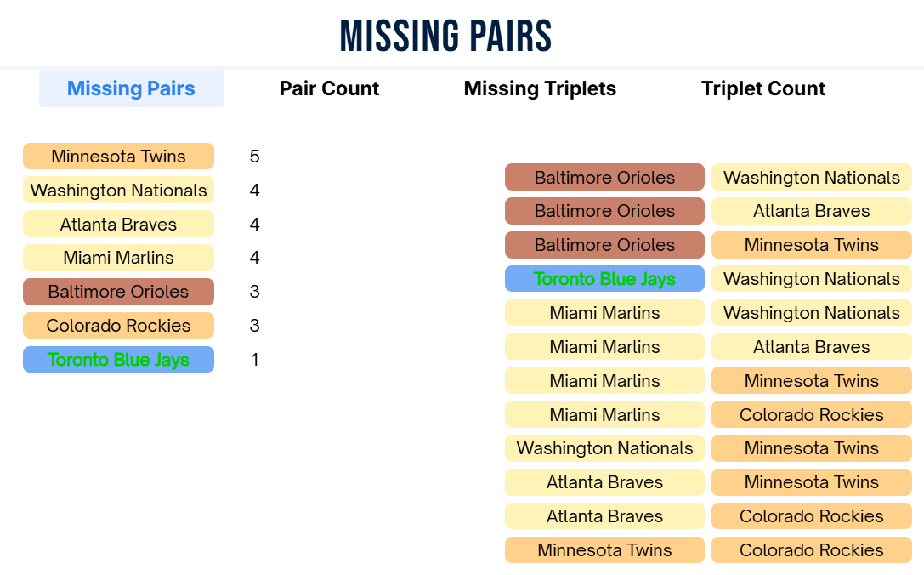The height and width of the screenshot is (575, 924).
Task: Select the Toronto Blue Jays pair entry
Action: (118, 360)
